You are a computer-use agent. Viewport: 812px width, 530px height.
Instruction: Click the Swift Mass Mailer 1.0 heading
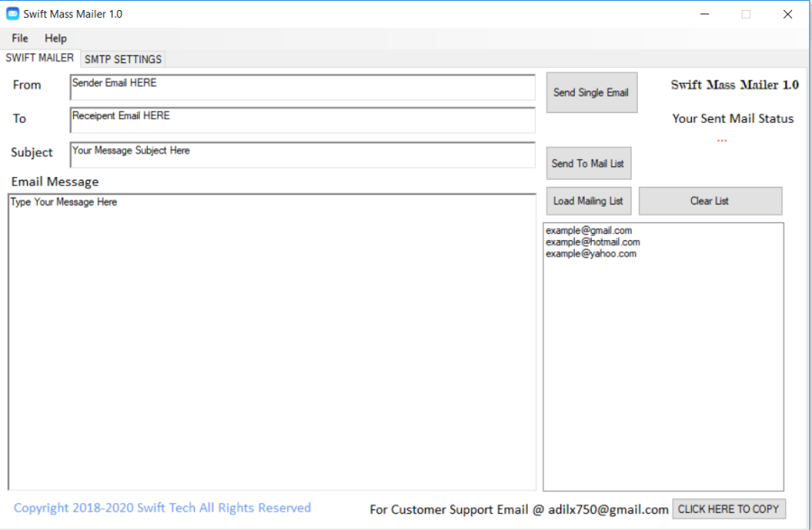734,85
